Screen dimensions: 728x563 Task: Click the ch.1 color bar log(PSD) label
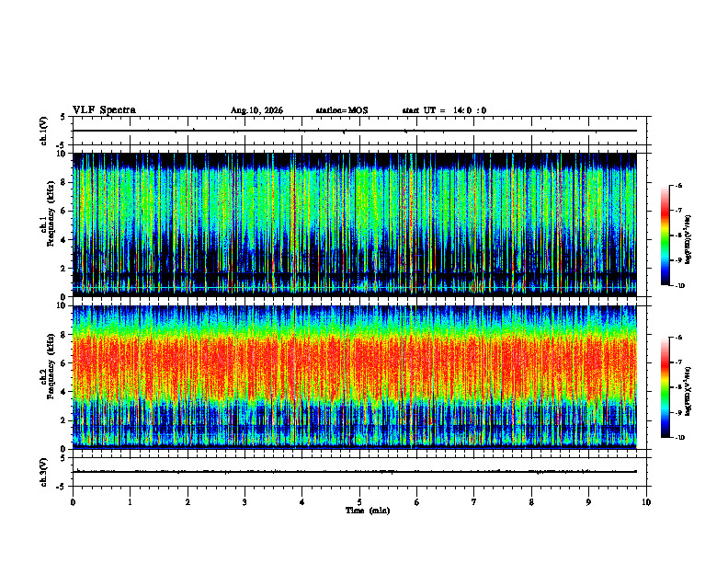point(688,240)
